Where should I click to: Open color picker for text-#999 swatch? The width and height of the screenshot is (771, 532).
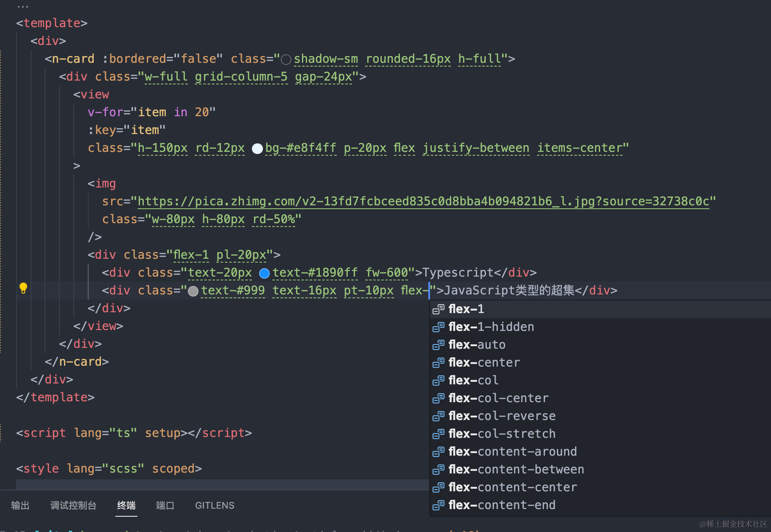[x=193, y=291]
